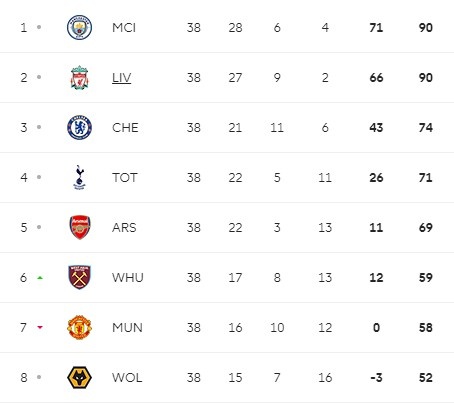Click the red down arrow beside position 7
Image resolution: width=454 pixels, height=403 pixels.
tap(40, 327)
